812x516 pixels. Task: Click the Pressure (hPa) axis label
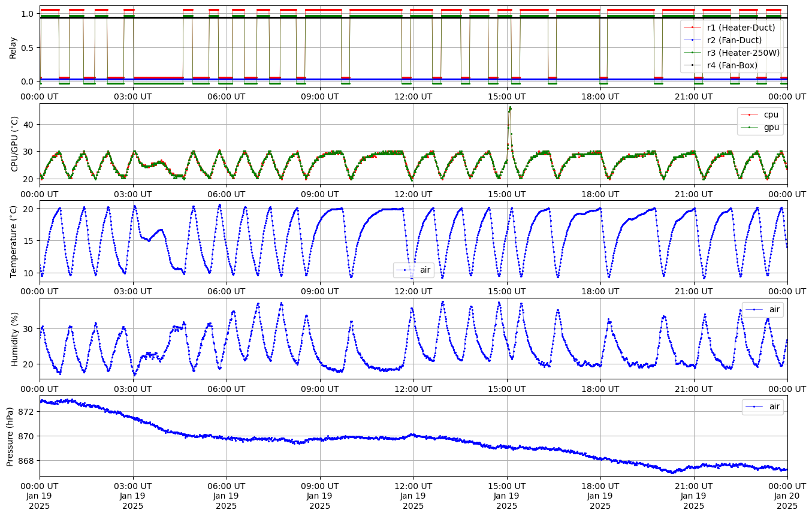click(x=10, y=436)
